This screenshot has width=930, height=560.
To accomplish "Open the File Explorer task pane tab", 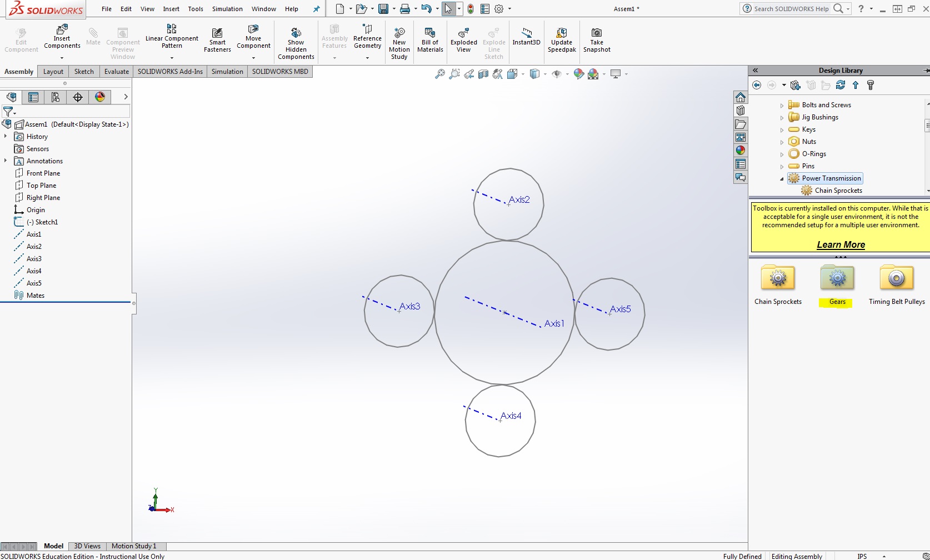I will (x=741, y=124).
